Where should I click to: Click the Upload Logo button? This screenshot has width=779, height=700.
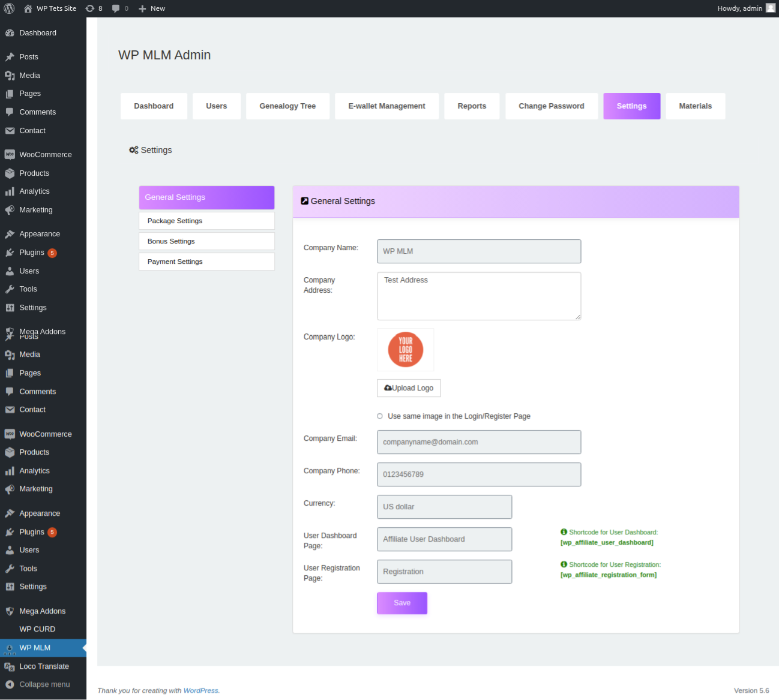coord(409,388)
